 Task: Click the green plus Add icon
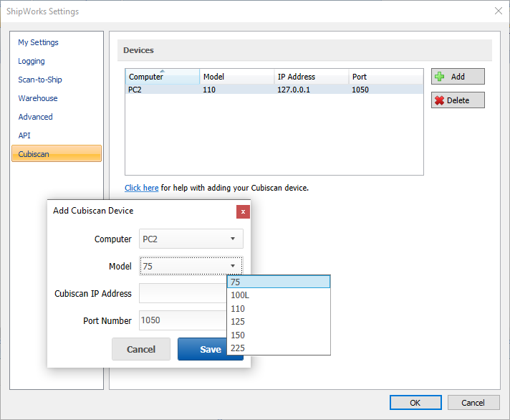click(x=439, y=77)
